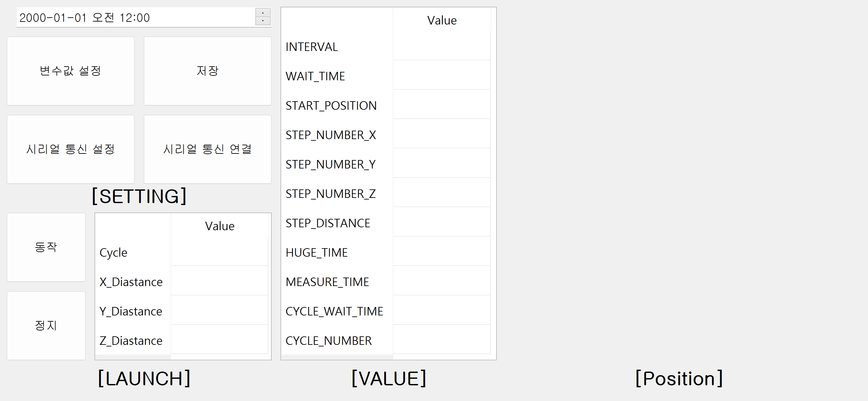Click the Value column header in VALUE table

pyautogui.click(x=442, y=20)
